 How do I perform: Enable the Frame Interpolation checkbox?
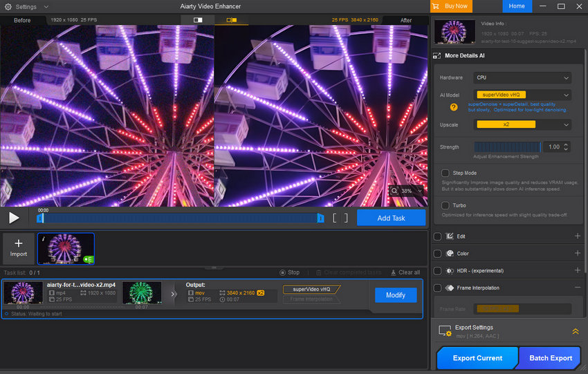click(x=437, y=288)
